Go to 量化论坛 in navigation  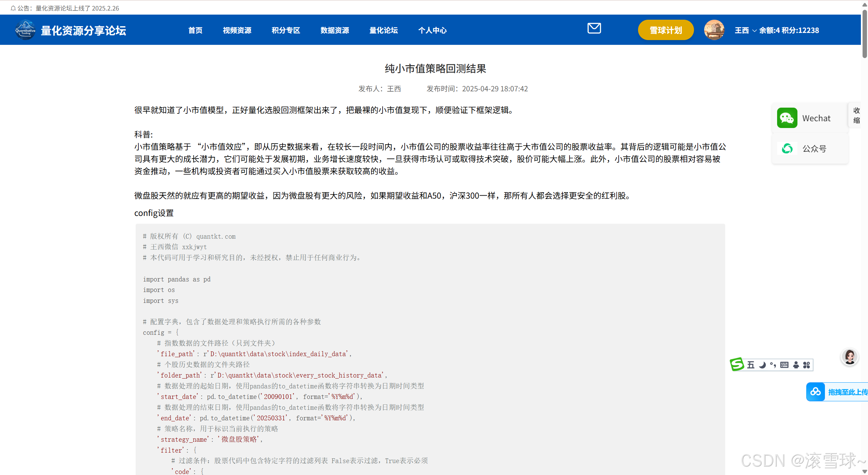pyautogui.click(x=383, y=31)
